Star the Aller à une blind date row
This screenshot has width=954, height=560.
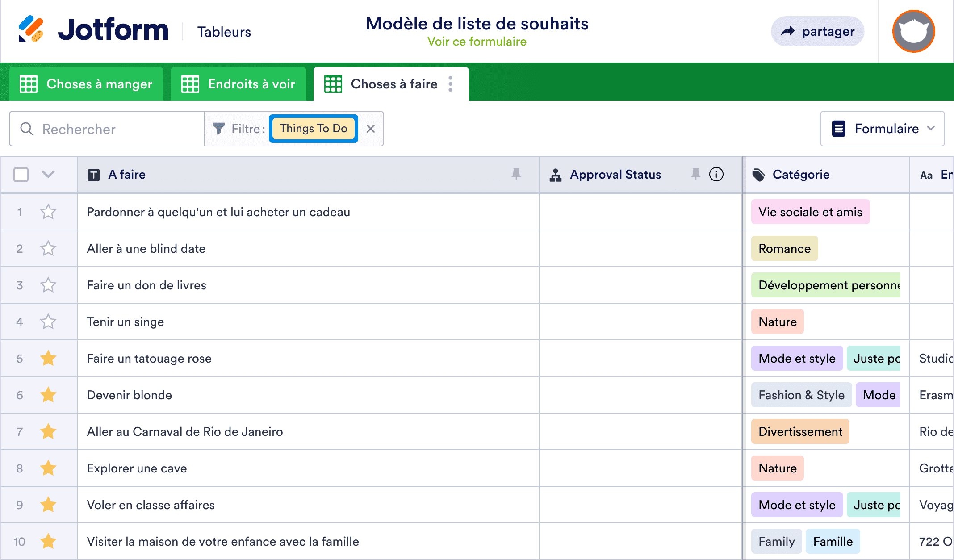[x=48, y=248]
